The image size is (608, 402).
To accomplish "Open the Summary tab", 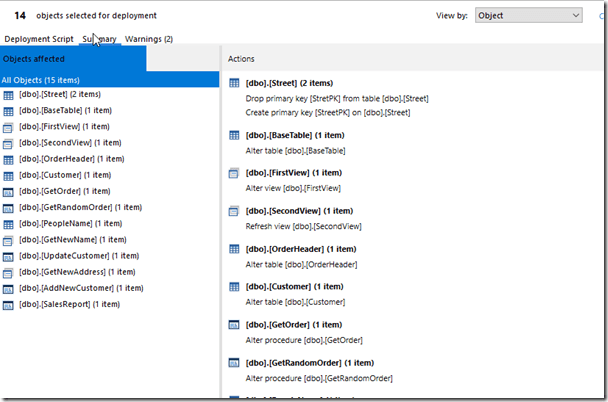I will 99,39.
